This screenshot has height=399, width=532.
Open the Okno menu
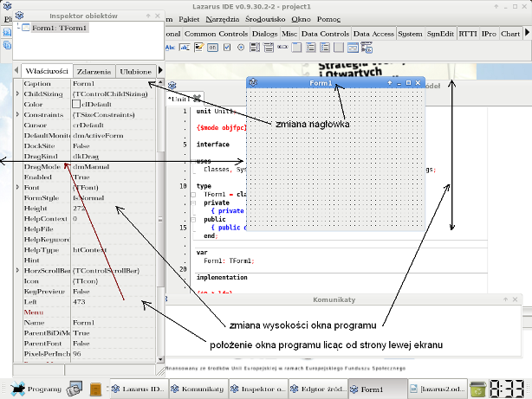(x=301, y=19)
